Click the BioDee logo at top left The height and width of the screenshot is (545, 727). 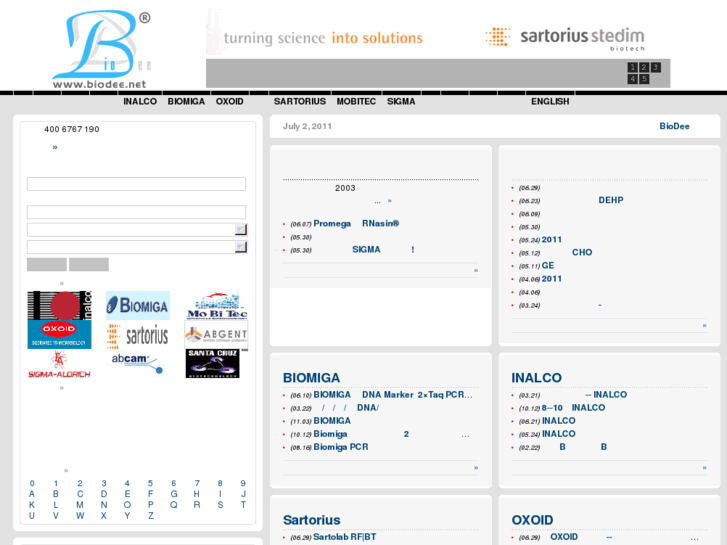click(102, 50)
